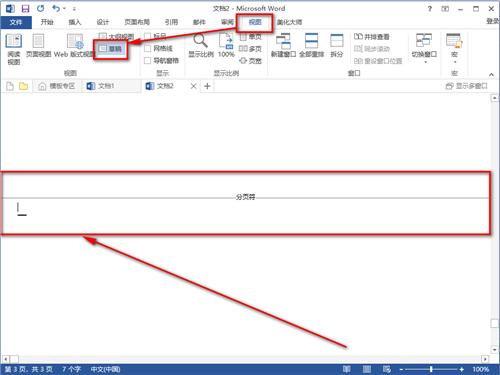Open the 文件 (File) tab

(16, 22)
